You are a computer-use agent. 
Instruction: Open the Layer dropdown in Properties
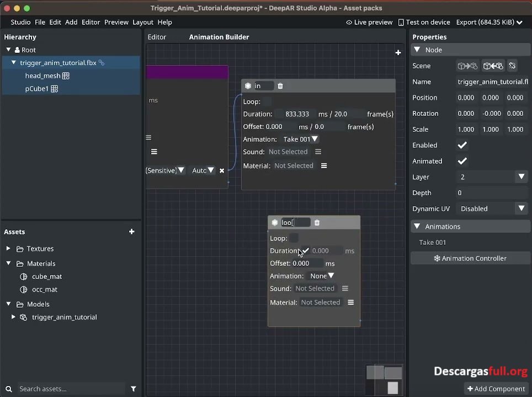click(x=521, y=176)
